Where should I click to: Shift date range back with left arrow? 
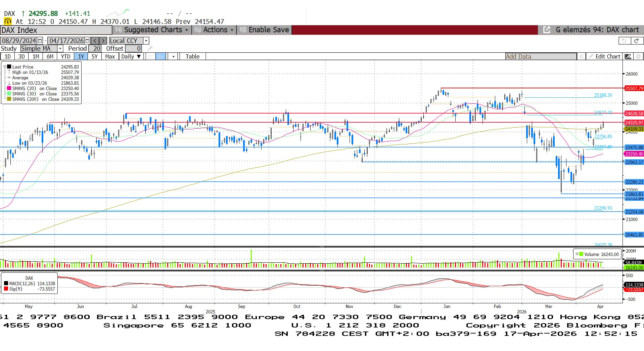click(95, 41)
